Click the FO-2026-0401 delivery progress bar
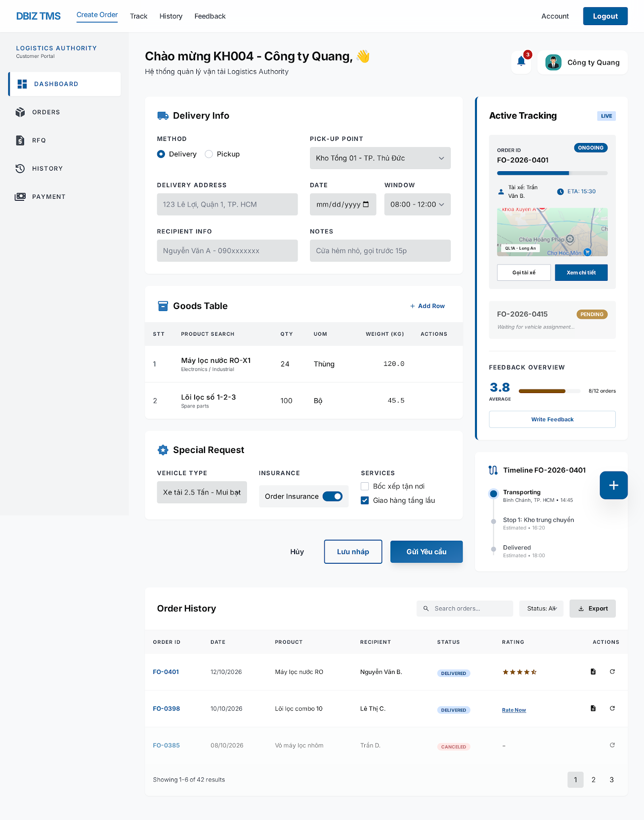The width and height of the screenshot is (644, 820). (552, 173)
